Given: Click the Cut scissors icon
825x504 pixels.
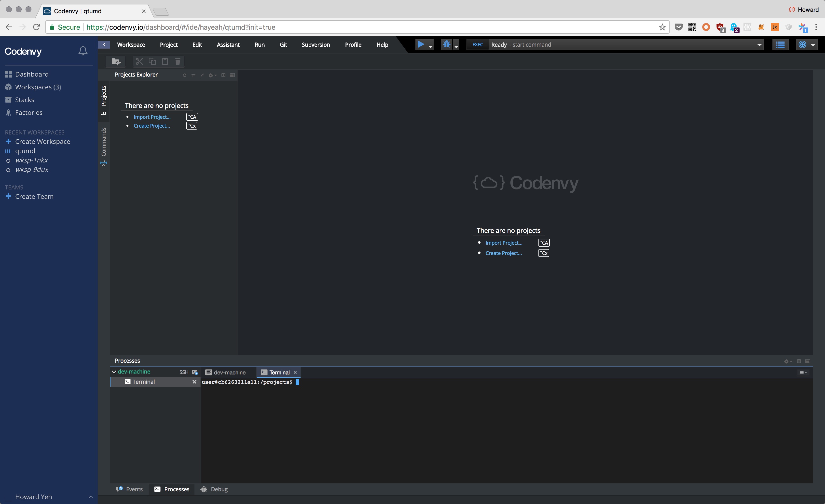Looking at the screenshot, I should 139,61.
